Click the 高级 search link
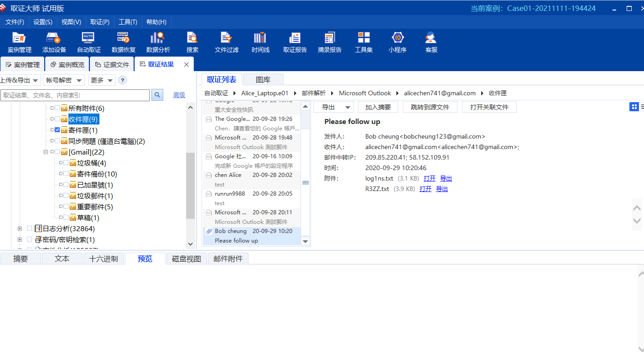This screenshot has width=644, height=352. 179,95
